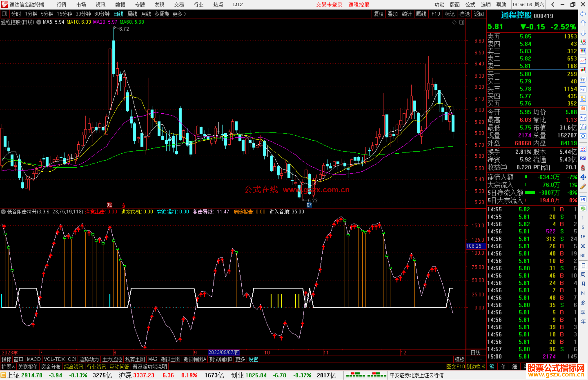Toggle the circle icon beside the 低谷阻击拉升 indicator name

pyautogui.click(x=4, y=212)
